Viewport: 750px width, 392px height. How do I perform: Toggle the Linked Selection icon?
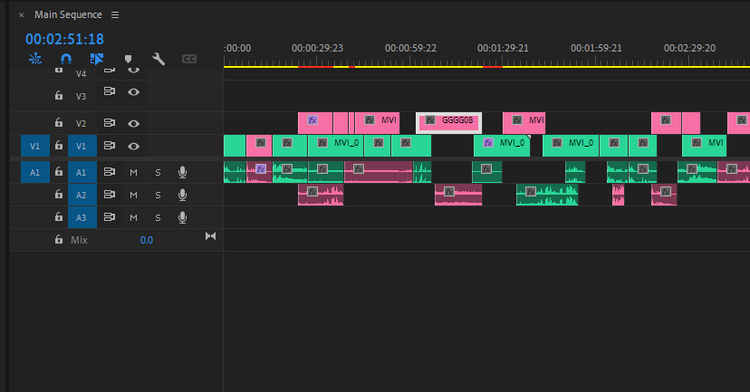(97, 59)
